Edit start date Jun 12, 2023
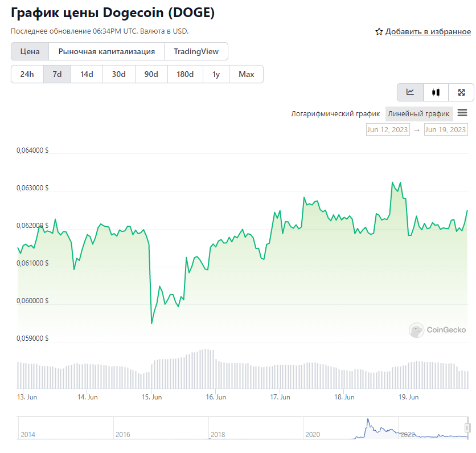This screenshot has height=453, width=476. [x=388, y=129]
